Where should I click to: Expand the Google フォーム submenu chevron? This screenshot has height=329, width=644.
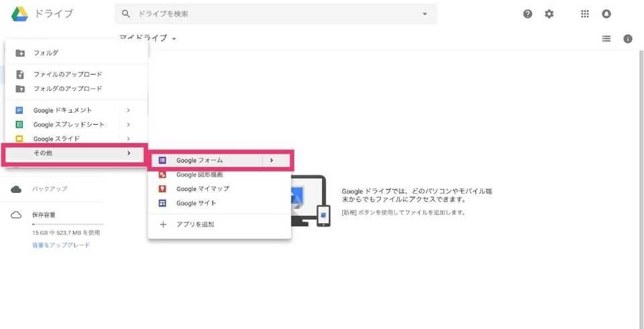272,160
